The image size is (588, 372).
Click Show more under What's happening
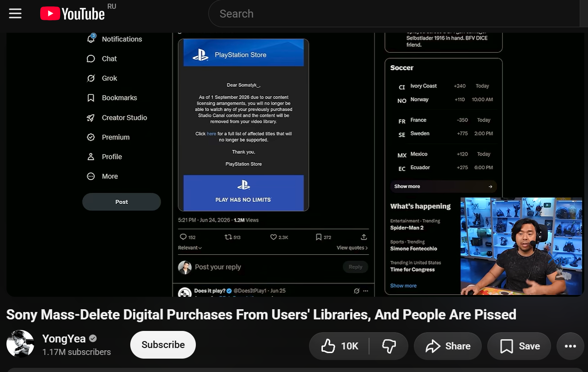[x=403, y=286]
